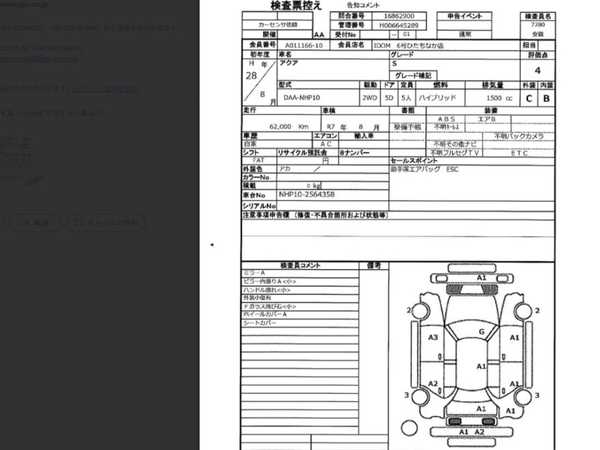
Task: Click the car name アクア
Action: [289, 63]
